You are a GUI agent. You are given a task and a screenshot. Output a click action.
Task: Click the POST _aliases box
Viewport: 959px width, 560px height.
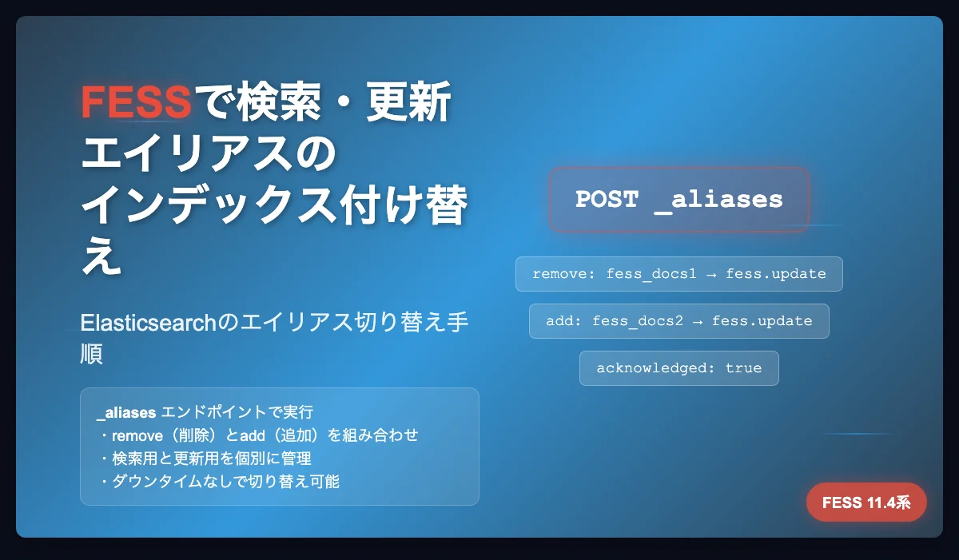point(678,200)
